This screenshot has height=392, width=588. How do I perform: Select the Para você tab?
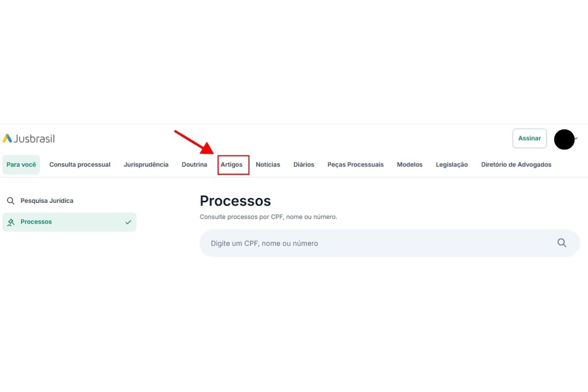pyautogui.click(x=21, y=165)
